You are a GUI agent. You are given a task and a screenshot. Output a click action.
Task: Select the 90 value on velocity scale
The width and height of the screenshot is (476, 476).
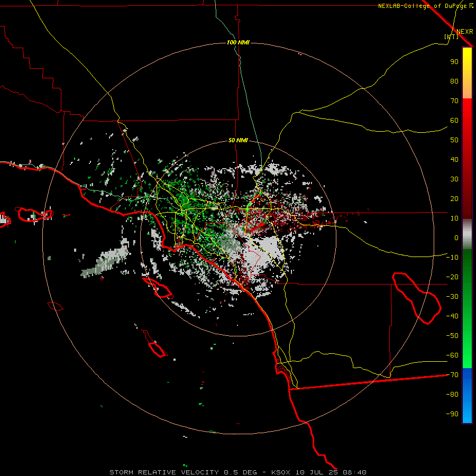(x=454, y=62)
